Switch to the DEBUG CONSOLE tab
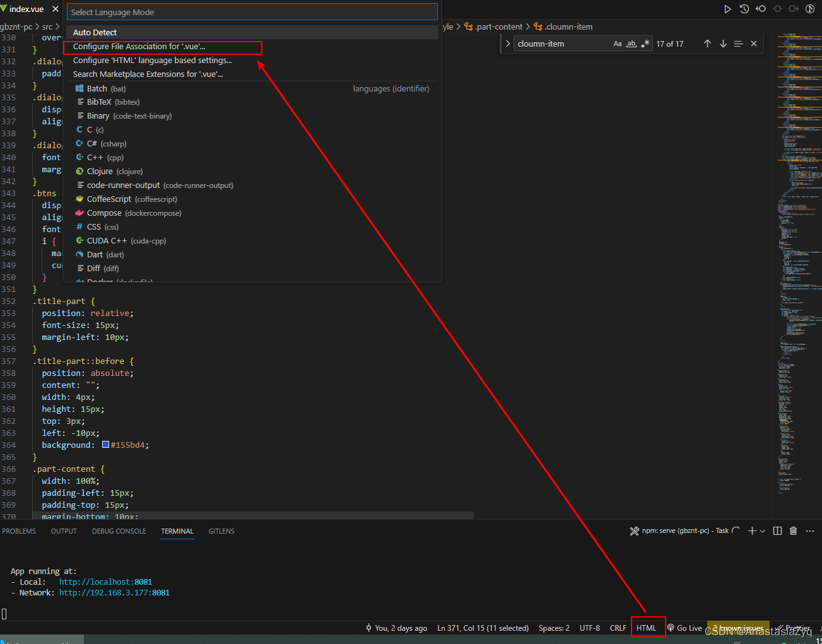Screen dimensions: 822x644 [119, 531]
